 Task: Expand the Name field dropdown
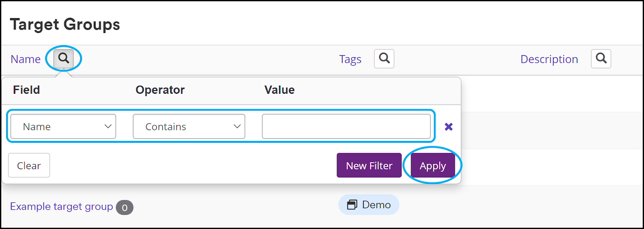63,126
